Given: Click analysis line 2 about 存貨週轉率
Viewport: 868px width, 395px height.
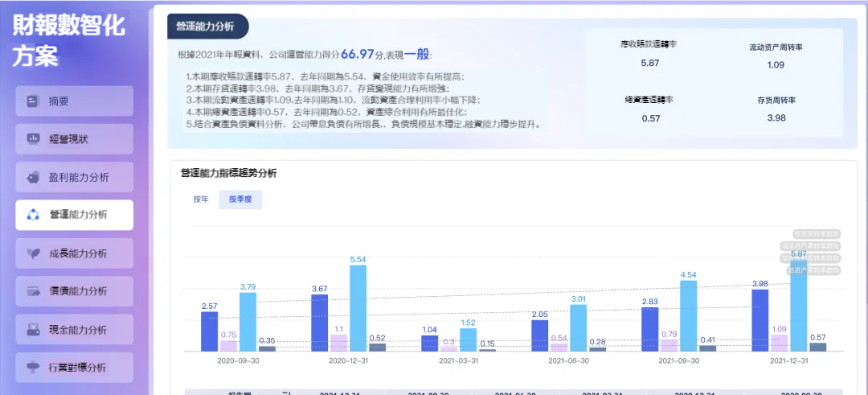Looking at the screenshot, I should [x=318, y=88].
